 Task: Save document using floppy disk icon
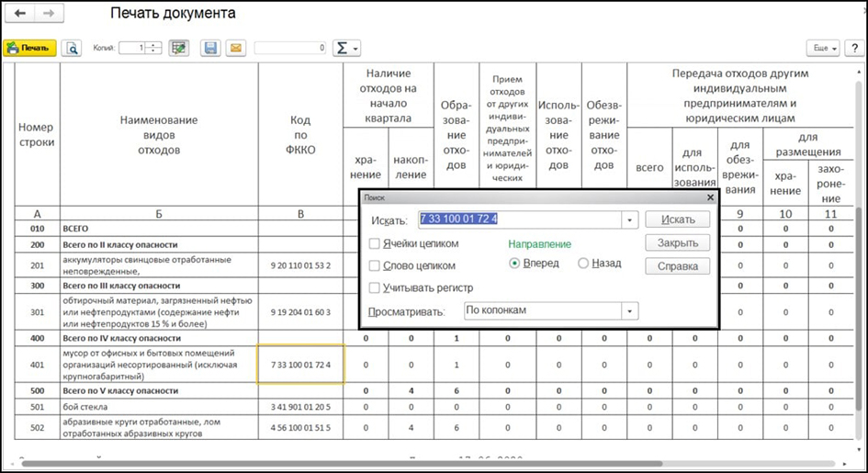210,48
